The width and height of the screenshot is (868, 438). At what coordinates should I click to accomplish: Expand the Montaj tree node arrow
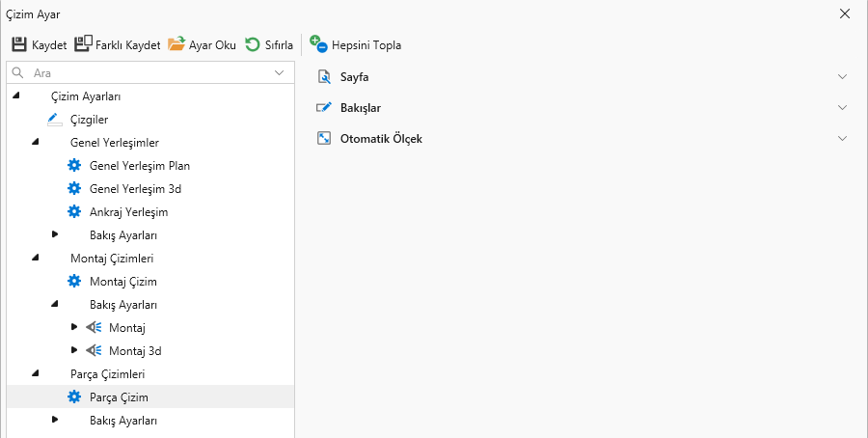tap(74, 327)
